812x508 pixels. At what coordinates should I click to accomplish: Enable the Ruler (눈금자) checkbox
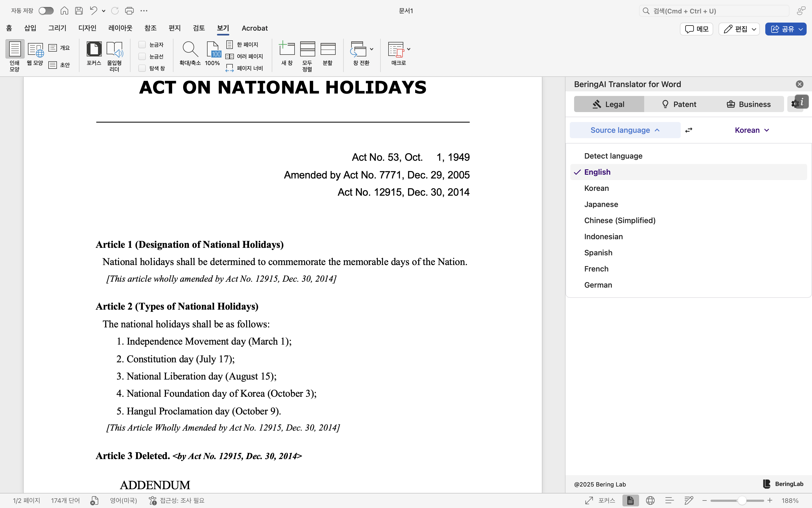tap(142, 45)
